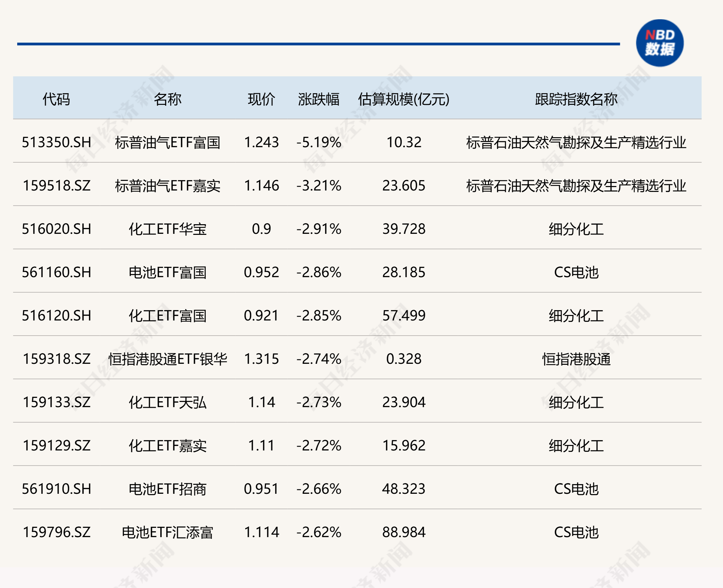Select code 159129.SZ
Screen dimensions: 723x588
click(x=56, y=446)
